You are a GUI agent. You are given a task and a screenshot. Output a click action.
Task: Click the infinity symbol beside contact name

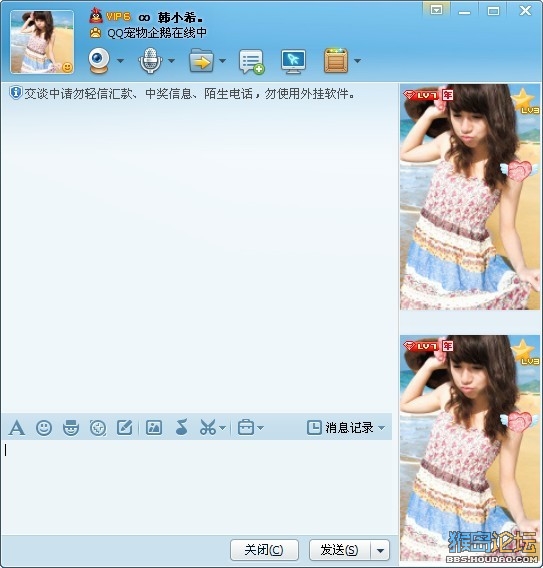click(x=144, y=17)
